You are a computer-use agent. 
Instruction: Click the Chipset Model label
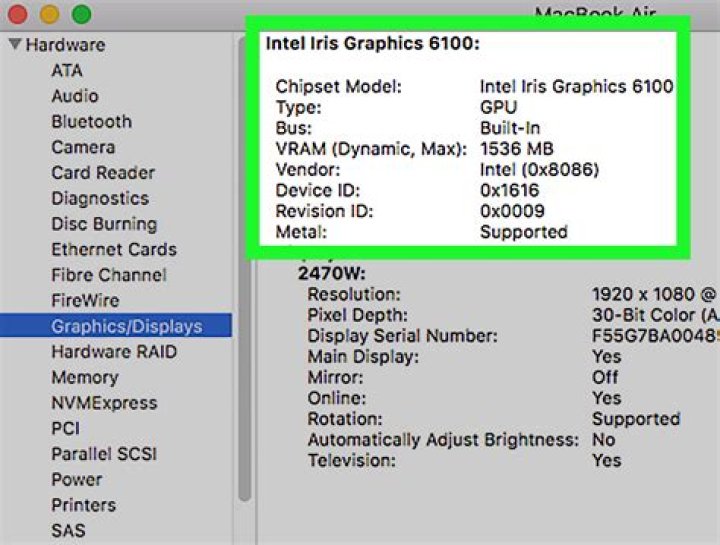(x=338, y=86)
